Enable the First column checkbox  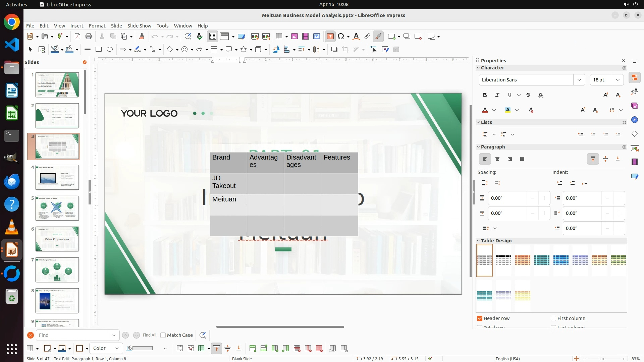tap(553, 318)
